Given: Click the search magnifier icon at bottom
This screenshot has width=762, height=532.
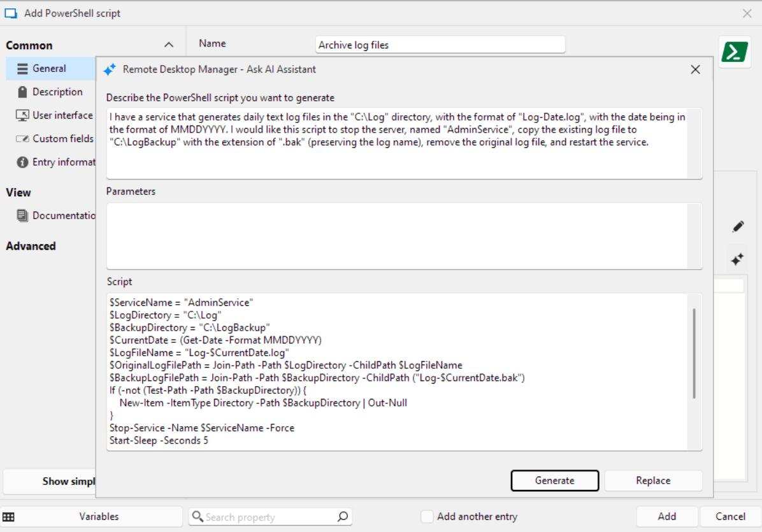Looking at the screenshot, I should (343, 517).
